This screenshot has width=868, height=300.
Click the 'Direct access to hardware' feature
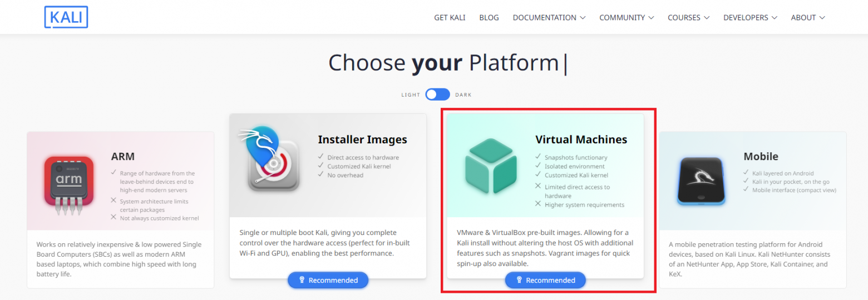(x=363, y=158)
